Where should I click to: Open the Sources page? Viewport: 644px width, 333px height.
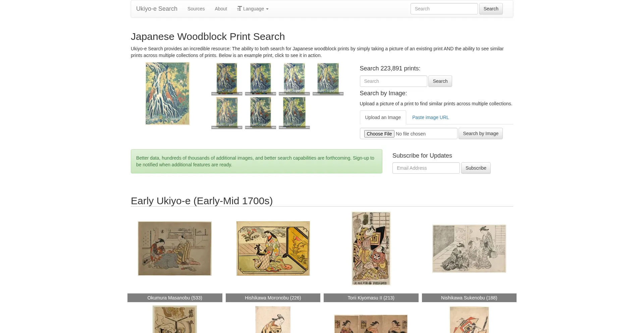click(196, 9)
